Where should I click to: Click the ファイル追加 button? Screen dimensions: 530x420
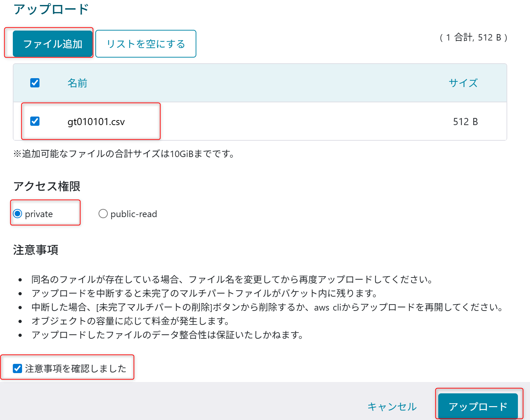click(x=52, y=43)
